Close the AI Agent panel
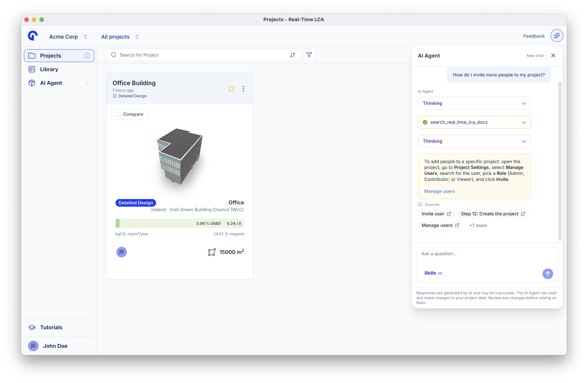Screen dimensions: 588x383 (x=553, y=55)
